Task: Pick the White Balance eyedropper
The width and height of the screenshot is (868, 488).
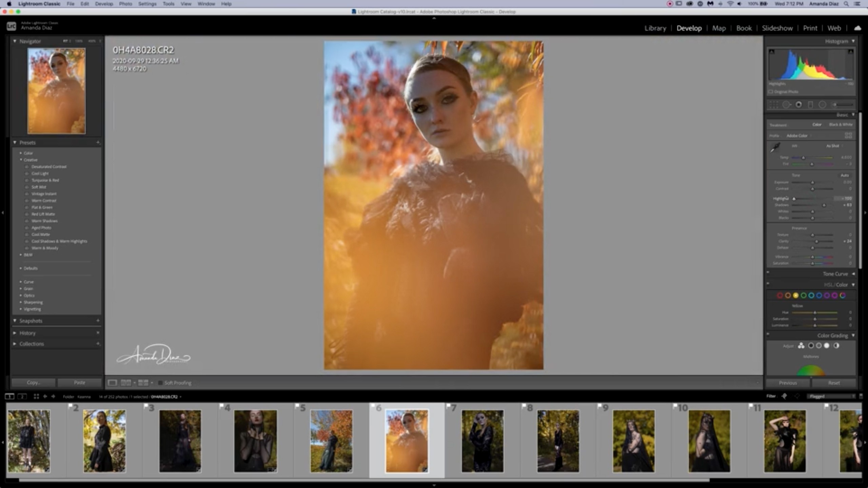Action: pyautogui.click(x=775, y=148)
